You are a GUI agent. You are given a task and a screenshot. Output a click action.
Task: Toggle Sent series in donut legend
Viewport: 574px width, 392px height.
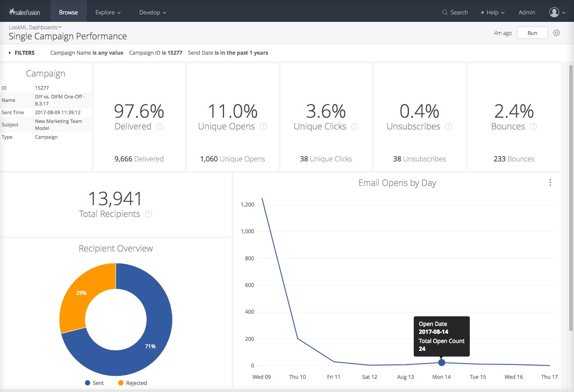[x=94, y=383]
